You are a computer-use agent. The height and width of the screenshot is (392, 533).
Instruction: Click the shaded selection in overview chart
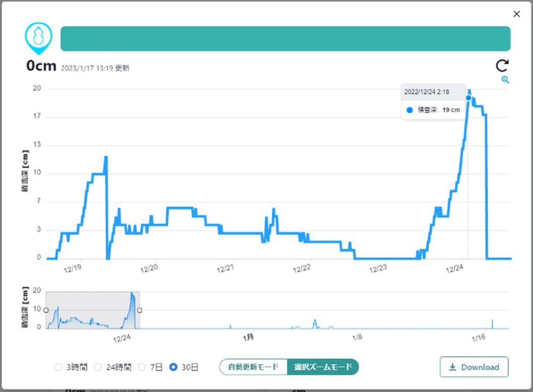[93, 310]
